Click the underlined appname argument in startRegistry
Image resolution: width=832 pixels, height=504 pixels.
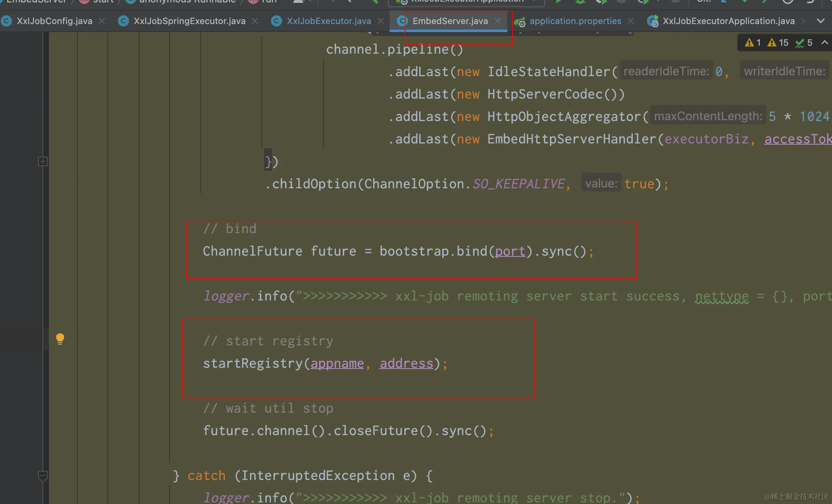(x=337, y=363)
